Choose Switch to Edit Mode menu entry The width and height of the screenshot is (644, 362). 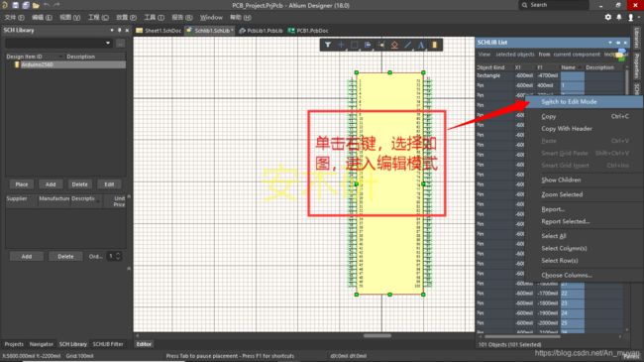[x=569, y=101]
